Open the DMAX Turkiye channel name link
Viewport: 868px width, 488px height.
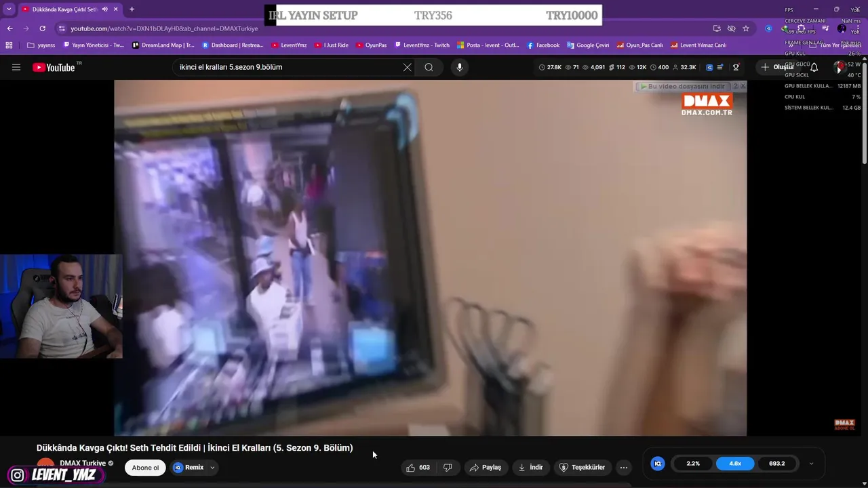click(x=83, y=464)
